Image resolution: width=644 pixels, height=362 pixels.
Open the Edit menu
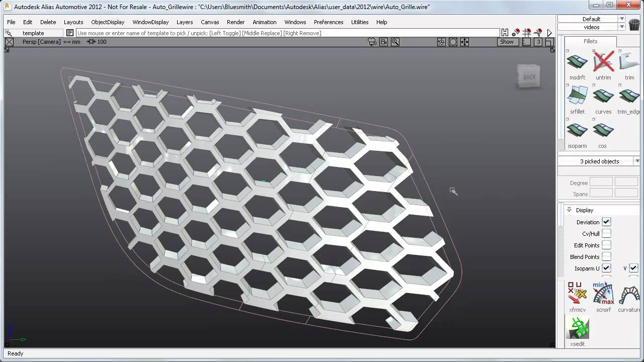28,22
